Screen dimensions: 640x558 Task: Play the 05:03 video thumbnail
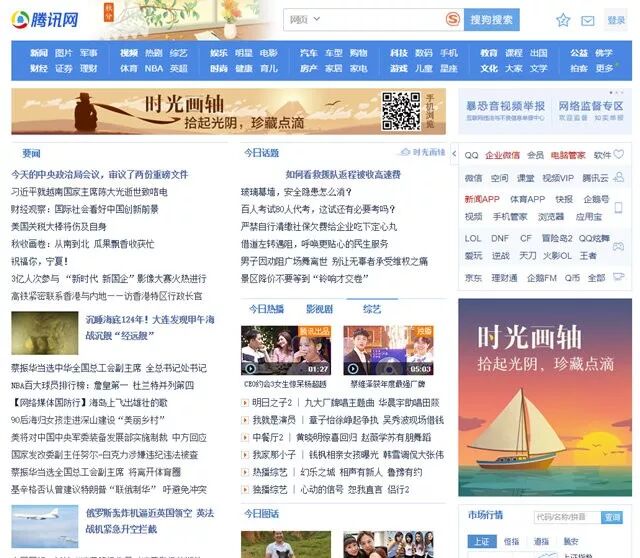point(388,350)
